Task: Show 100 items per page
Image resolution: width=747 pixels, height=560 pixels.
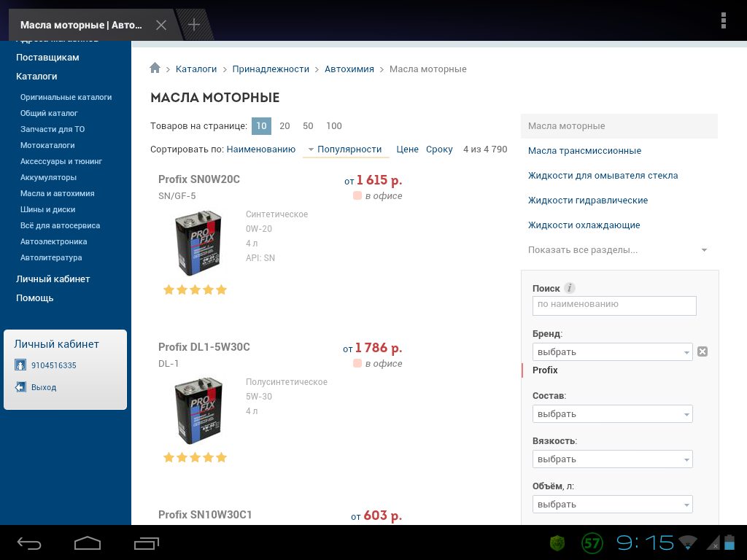Action: click(334, 125)
